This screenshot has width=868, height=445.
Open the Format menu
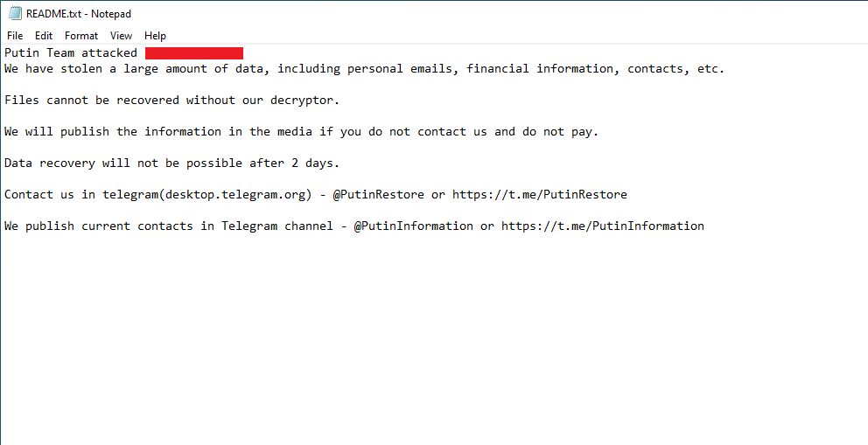tap(81, 36)
